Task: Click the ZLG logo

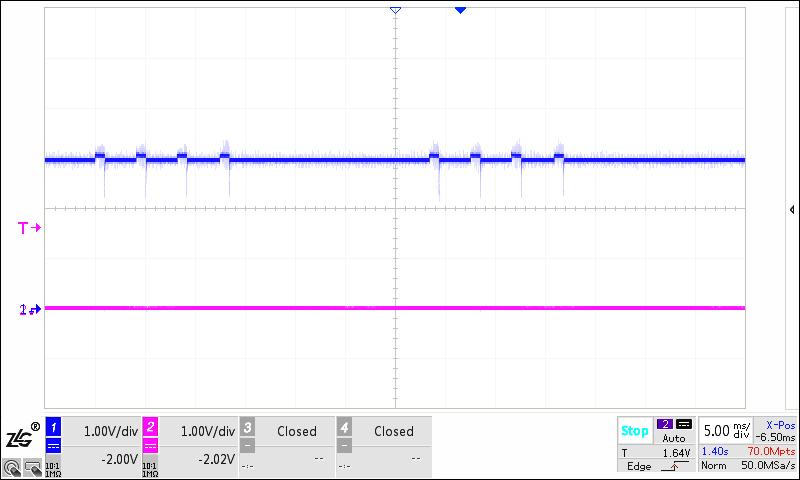Action: pyautogui.click(x=21, y=436)
